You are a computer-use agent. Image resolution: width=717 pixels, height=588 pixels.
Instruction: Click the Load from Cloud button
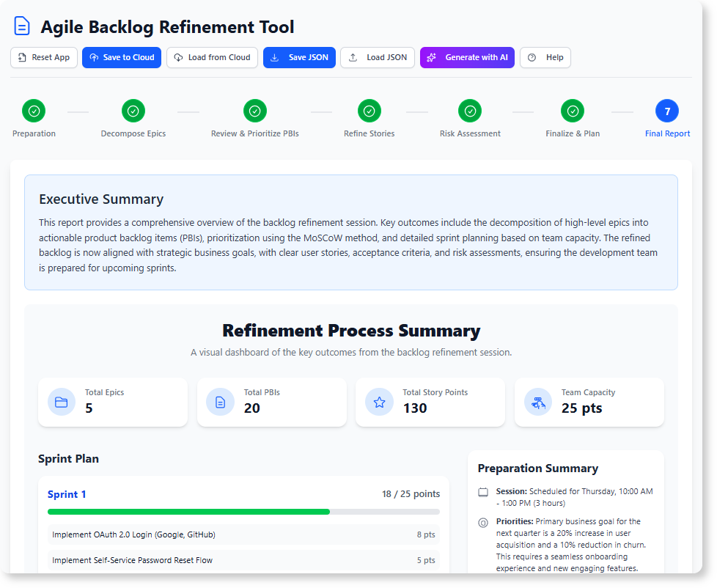point(212,57)
